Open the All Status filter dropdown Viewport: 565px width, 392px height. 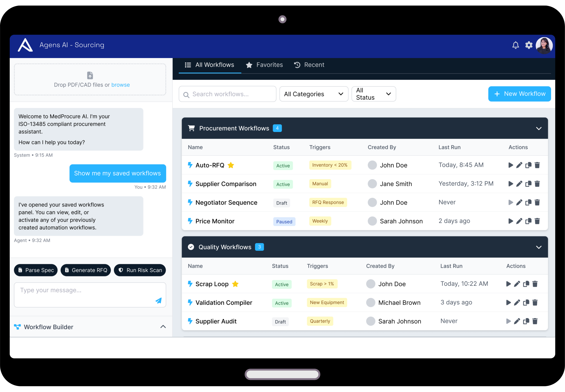point(373,94)
